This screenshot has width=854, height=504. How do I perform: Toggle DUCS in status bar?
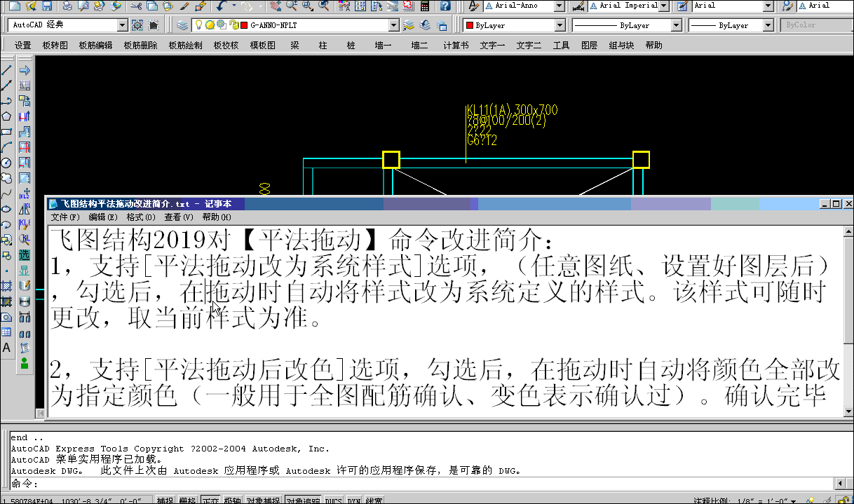click(334, 500)
